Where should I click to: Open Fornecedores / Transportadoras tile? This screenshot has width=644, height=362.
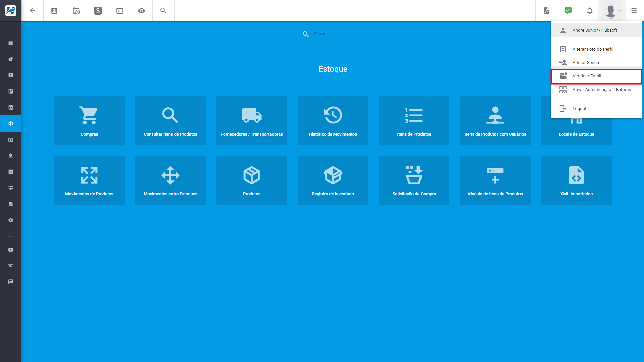click(252, 121)
